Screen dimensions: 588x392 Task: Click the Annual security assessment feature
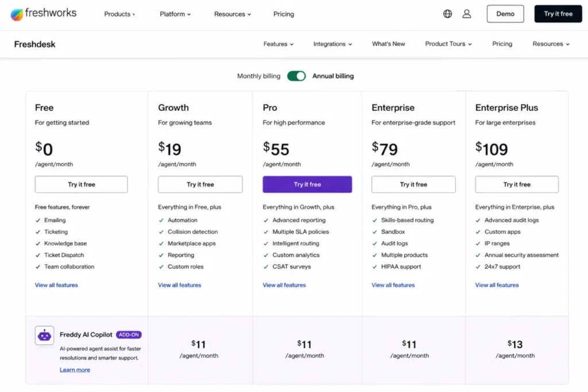521,255
